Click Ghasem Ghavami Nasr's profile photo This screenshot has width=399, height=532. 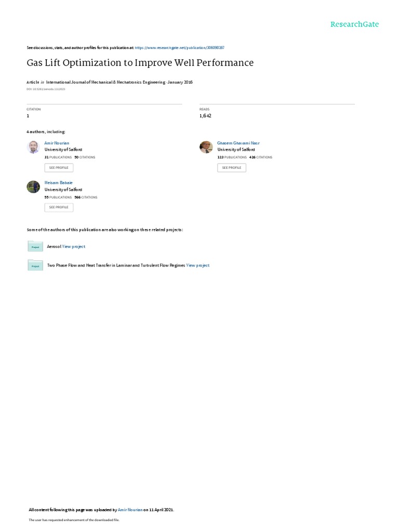206,147
